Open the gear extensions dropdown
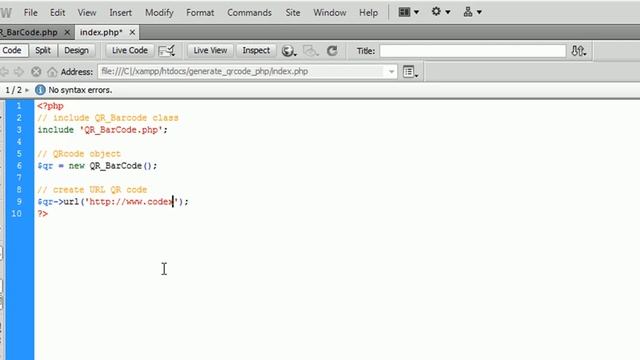This screenshot has height=360, width=640. pyautogui.click(x=441, y=12)
